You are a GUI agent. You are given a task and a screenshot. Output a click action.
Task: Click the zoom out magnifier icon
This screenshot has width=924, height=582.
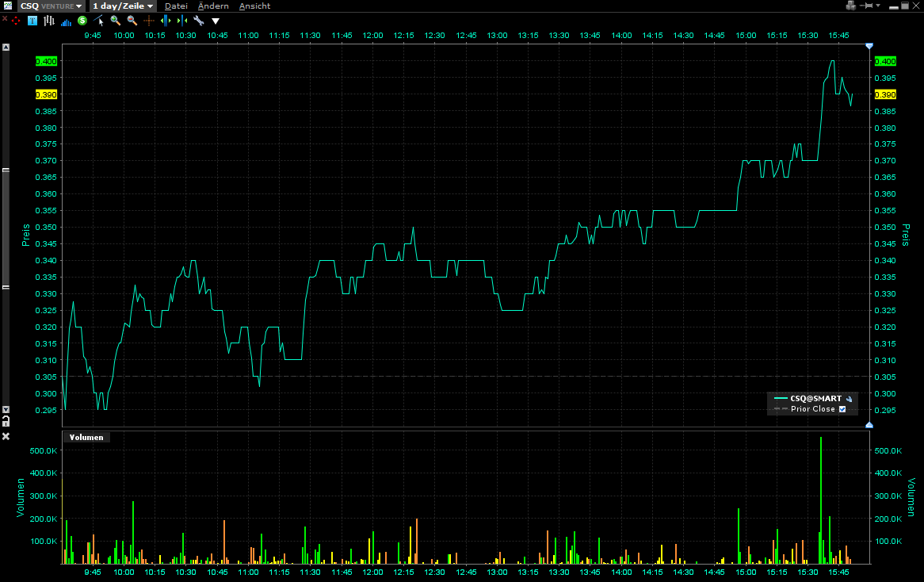(132, 21)
